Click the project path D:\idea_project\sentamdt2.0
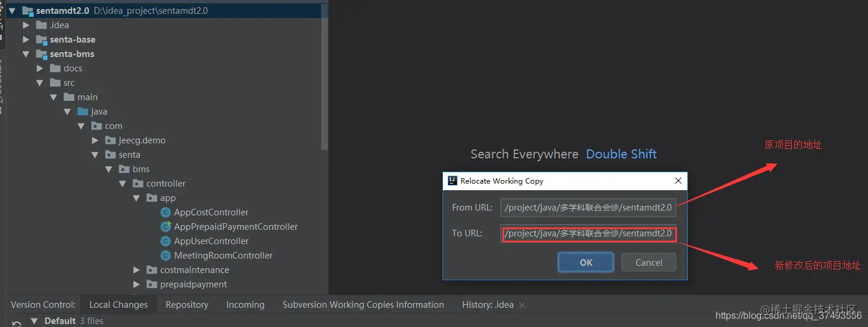868x327 pixels. click(151, 11)
